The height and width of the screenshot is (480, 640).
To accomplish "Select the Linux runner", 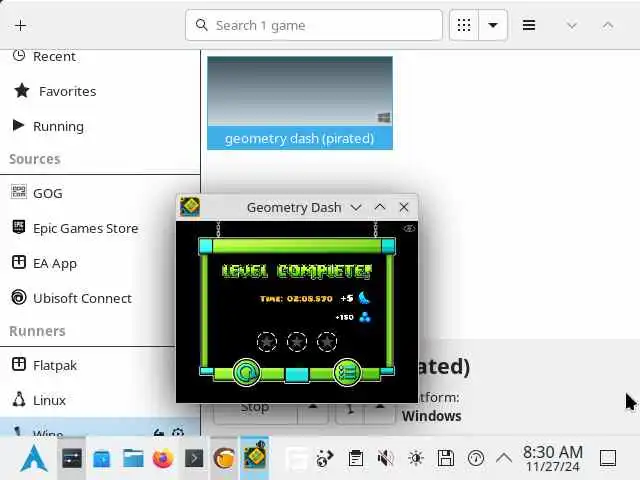I will tap(88, 400).
